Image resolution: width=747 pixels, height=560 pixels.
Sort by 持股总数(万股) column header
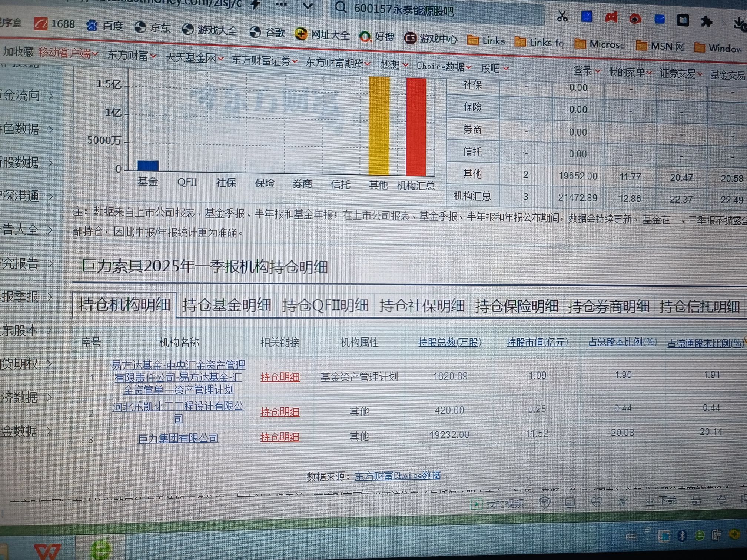click(x=449, y=342)
